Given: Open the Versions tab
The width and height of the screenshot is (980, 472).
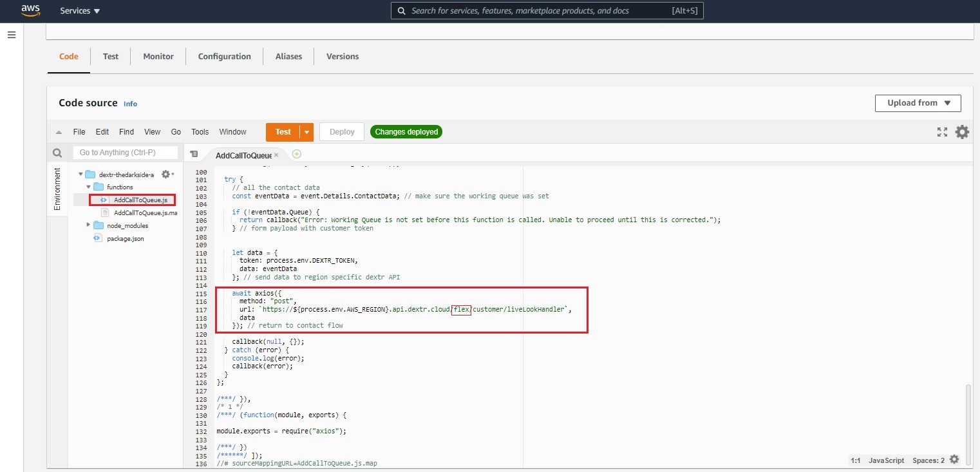Looking at the screenshot, I should click(343, 57).
